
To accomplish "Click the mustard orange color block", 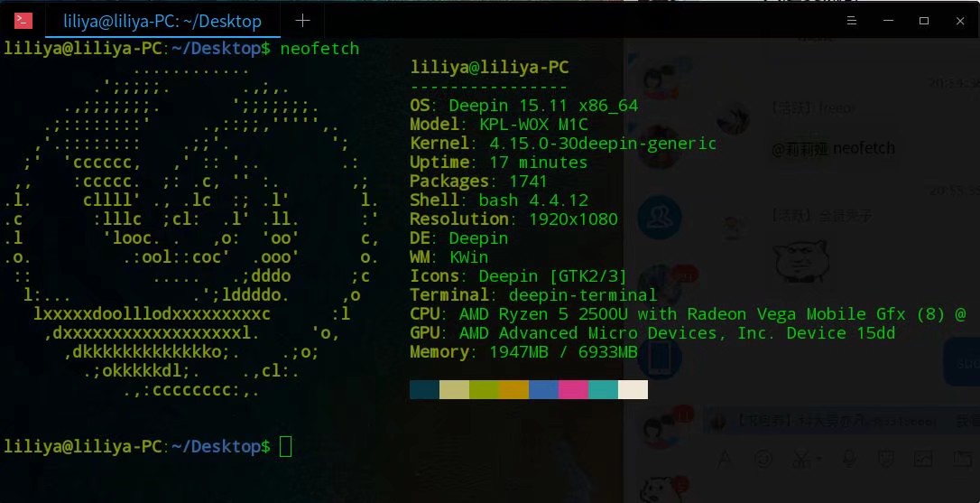I will click(513, 389).
